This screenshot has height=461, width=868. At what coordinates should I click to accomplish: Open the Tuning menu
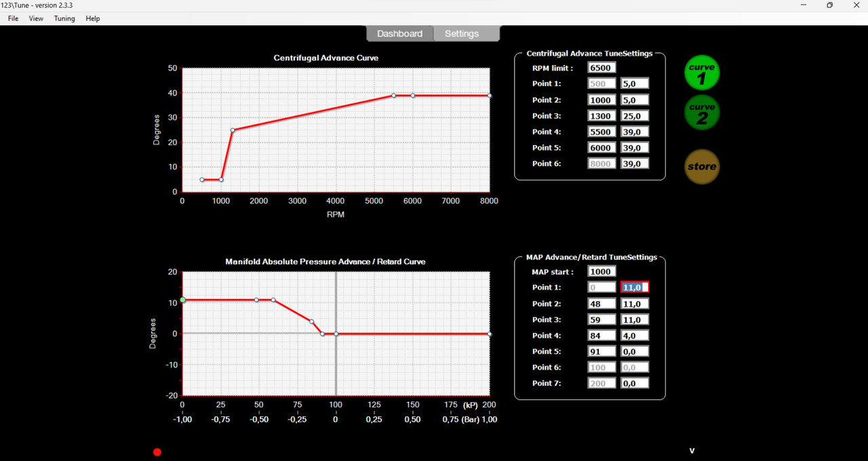[x=64, y=18]
